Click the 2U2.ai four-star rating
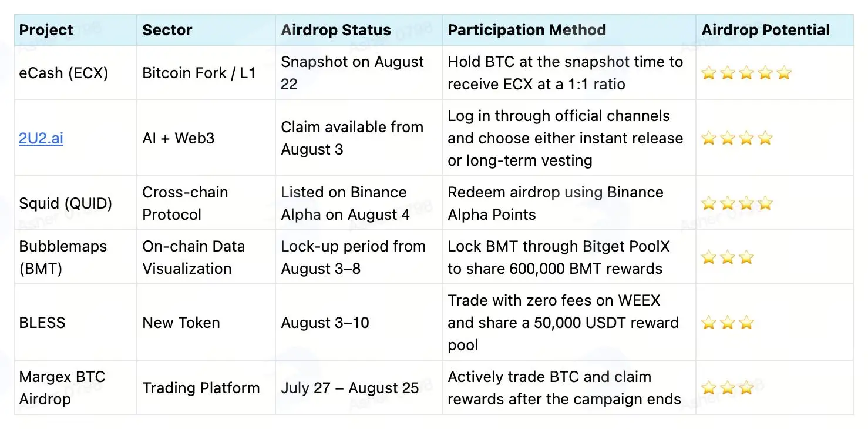This screenshot has height=429, width=868. [737, 138]
